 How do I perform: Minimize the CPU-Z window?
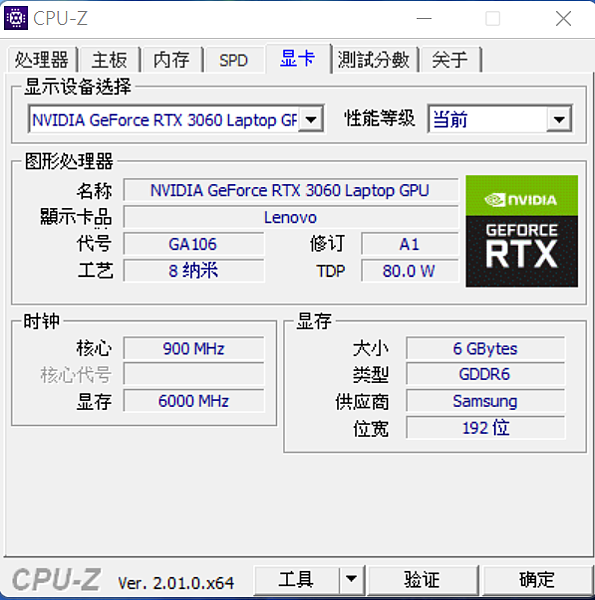click(x=424, y=18)
